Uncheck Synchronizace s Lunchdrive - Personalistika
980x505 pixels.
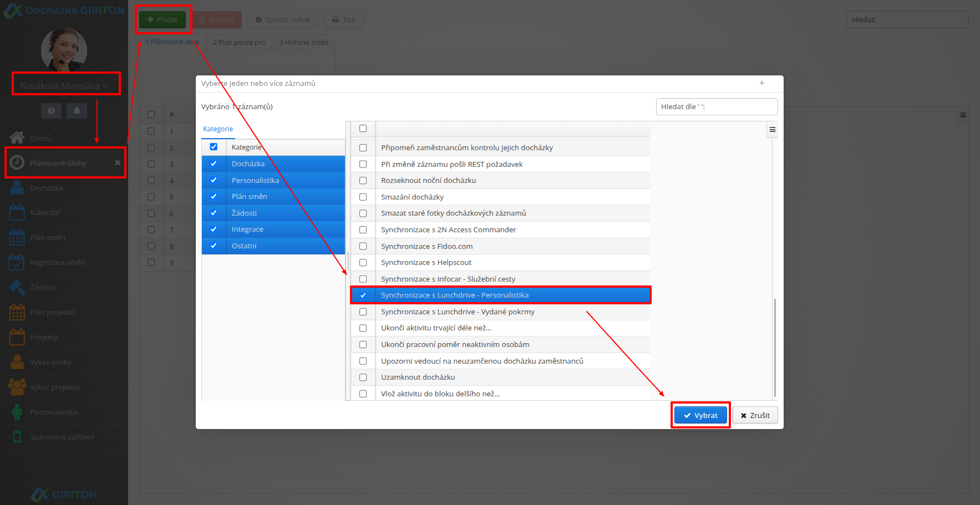pyautogui.click(x=363, y=295)
